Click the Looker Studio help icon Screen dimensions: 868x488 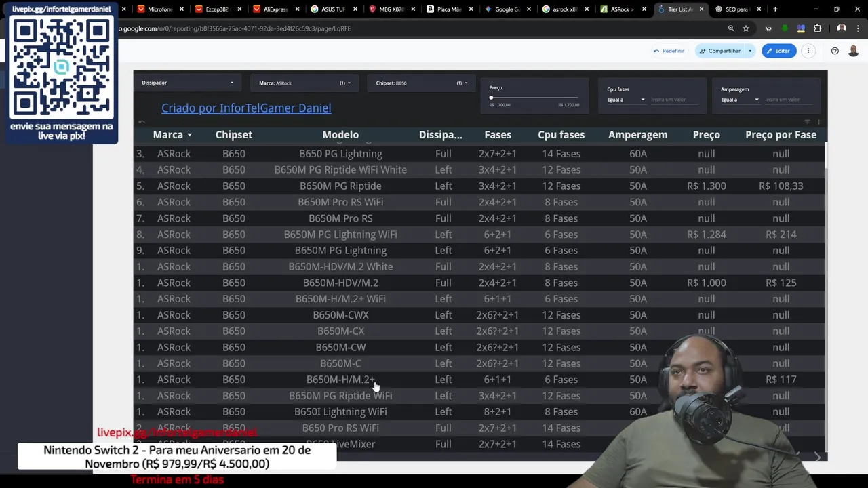click(835, 51)
